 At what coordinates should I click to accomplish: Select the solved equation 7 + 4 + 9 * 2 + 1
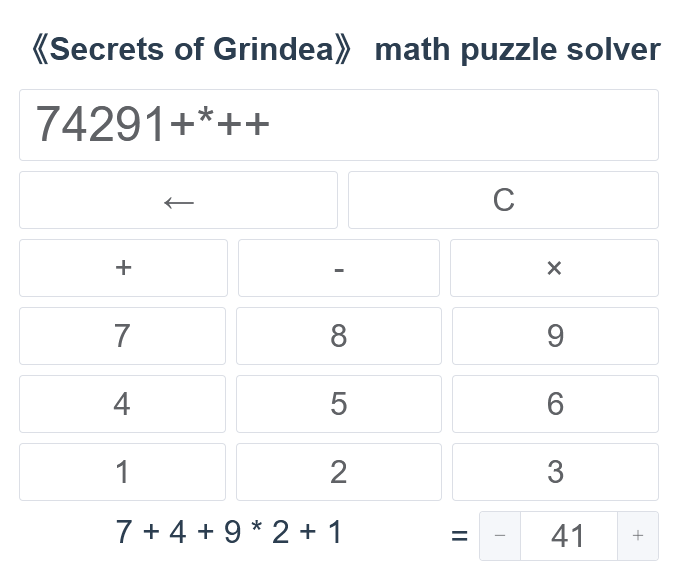point(229,532)
